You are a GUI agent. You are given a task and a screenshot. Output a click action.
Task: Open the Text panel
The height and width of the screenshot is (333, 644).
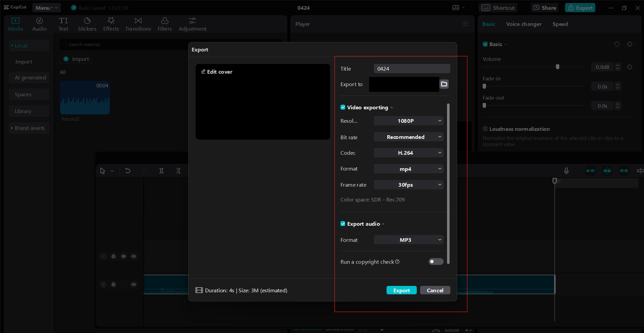(x=63, y=24)
